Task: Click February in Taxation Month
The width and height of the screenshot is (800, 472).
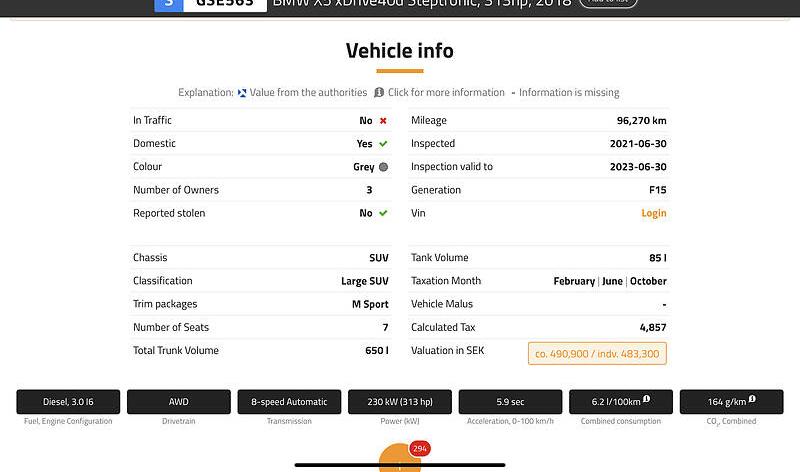Action: coord(574,281)
